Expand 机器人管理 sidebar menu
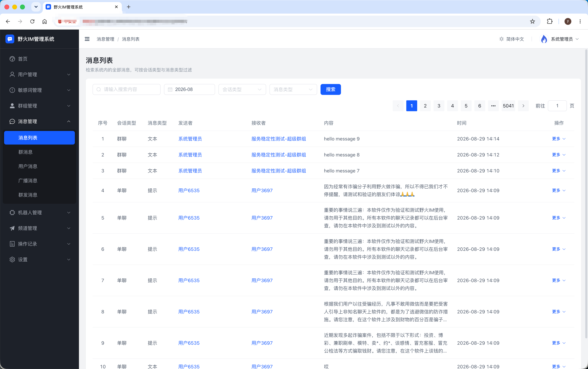Screen dimensions: 588x369 point(39,213)
